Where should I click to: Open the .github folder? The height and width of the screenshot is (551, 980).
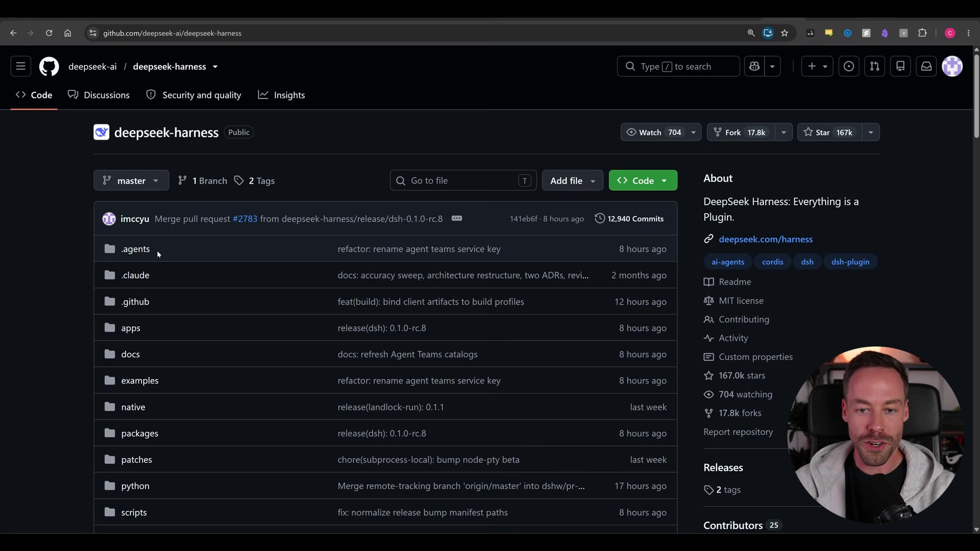[135, 302]
